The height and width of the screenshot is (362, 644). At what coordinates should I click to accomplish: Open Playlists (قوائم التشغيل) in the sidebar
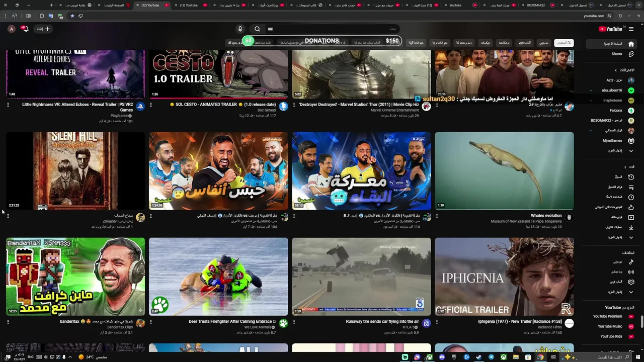pos(611,187)
